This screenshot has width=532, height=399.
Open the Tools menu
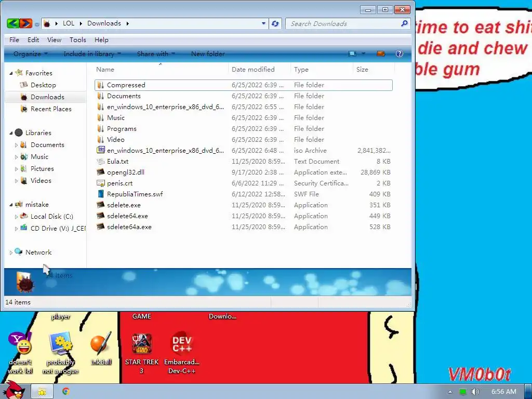click(x=78, y=39)
